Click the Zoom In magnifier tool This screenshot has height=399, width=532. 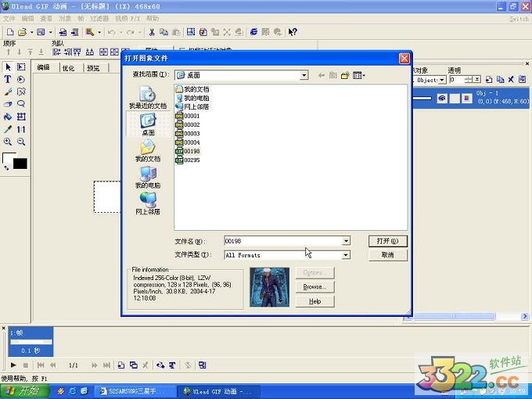[x=8, y=142]
